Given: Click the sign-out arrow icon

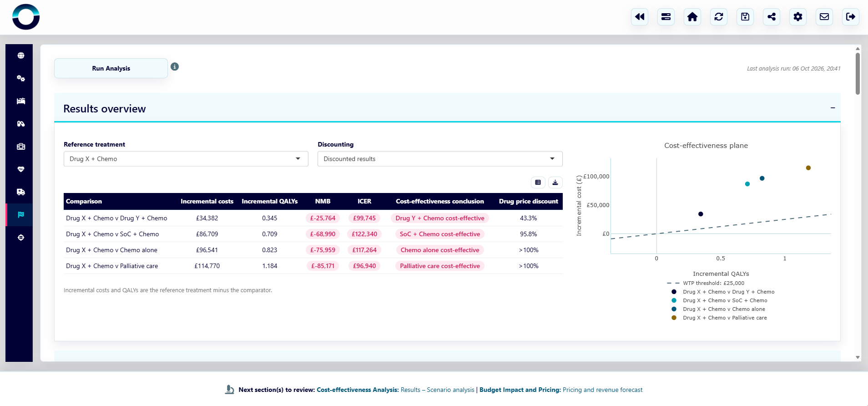Looking at the screenshot, I should [x=851, y=17].
